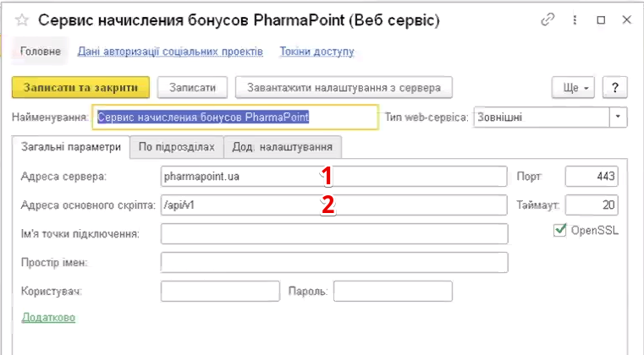Click the Адреса сервера input field
Image resolution: width=644 pixels, height=355 pixels.
pyautogui.click(x=333, y=177)
